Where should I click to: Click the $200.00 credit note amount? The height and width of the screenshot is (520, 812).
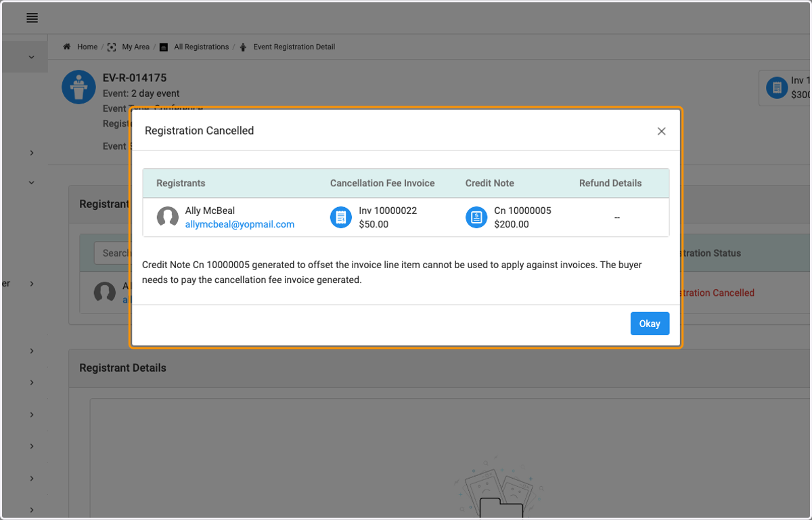[x=512, y=224]
